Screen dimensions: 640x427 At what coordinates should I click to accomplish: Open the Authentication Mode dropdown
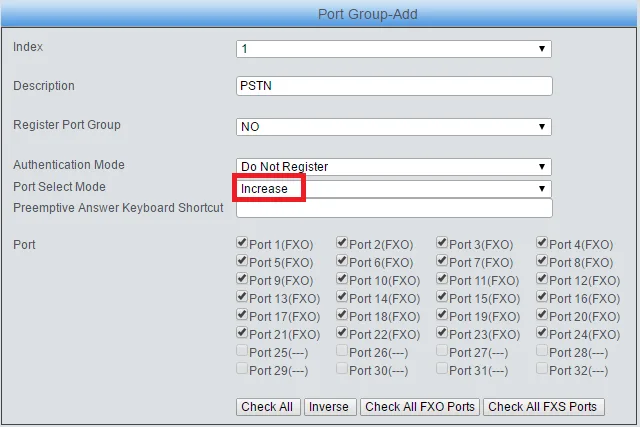pyautogui.click(x=394, y=166)
